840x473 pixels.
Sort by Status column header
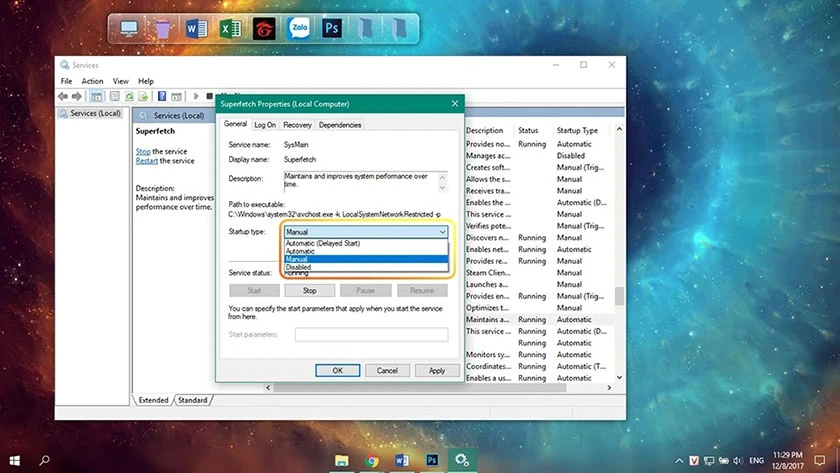coord(528,130)
